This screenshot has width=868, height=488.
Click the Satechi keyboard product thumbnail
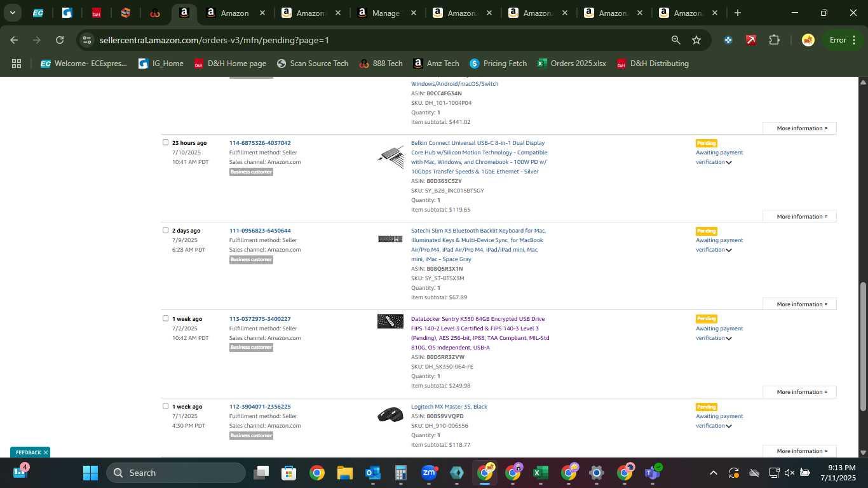(x=390, y=239)
